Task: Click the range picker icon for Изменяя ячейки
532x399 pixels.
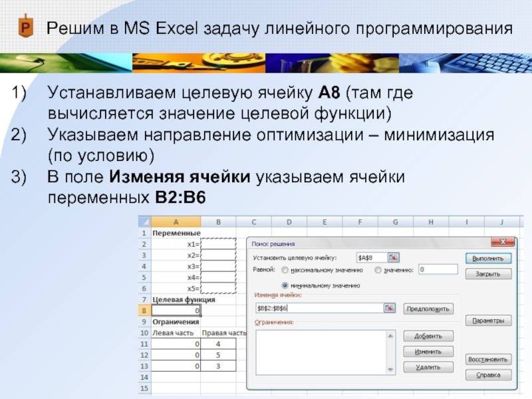Action: pyautogui.click(x=390, y=308)
